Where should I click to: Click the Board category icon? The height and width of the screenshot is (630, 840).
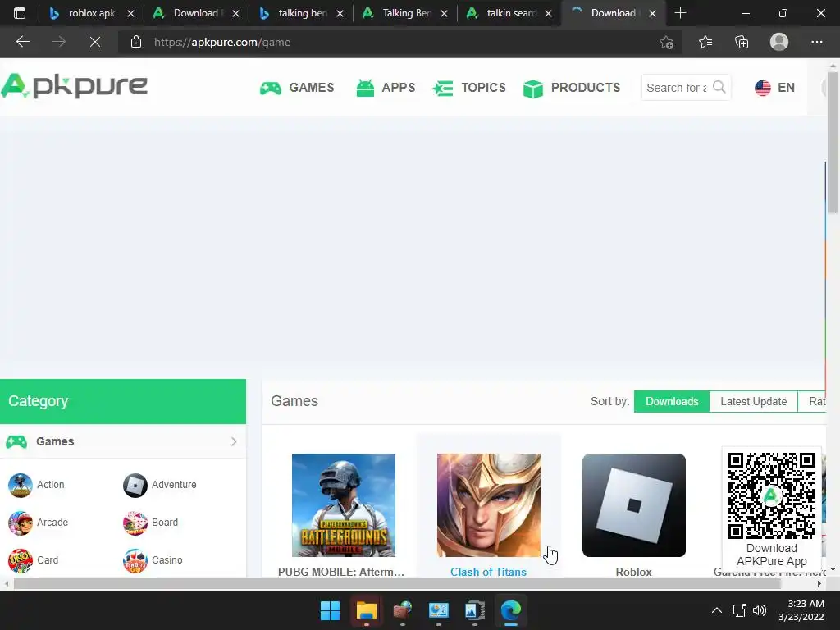click(135, 523)
